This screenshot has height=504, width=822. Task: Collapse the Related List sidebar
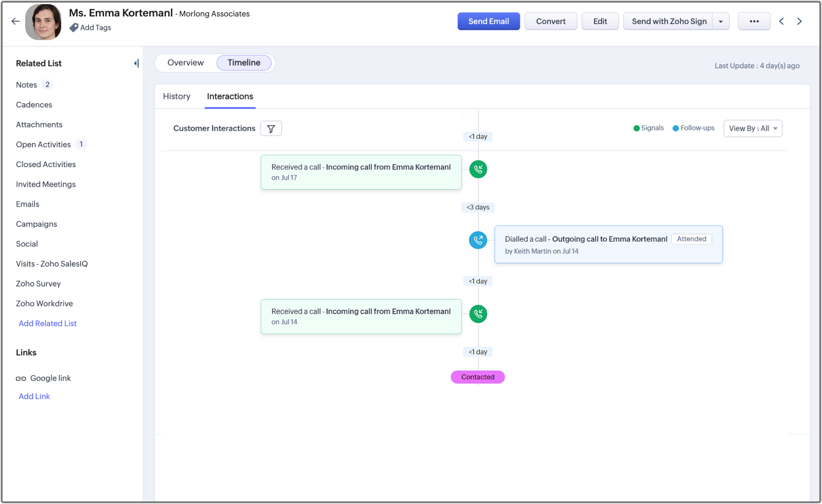pos(136,63)
